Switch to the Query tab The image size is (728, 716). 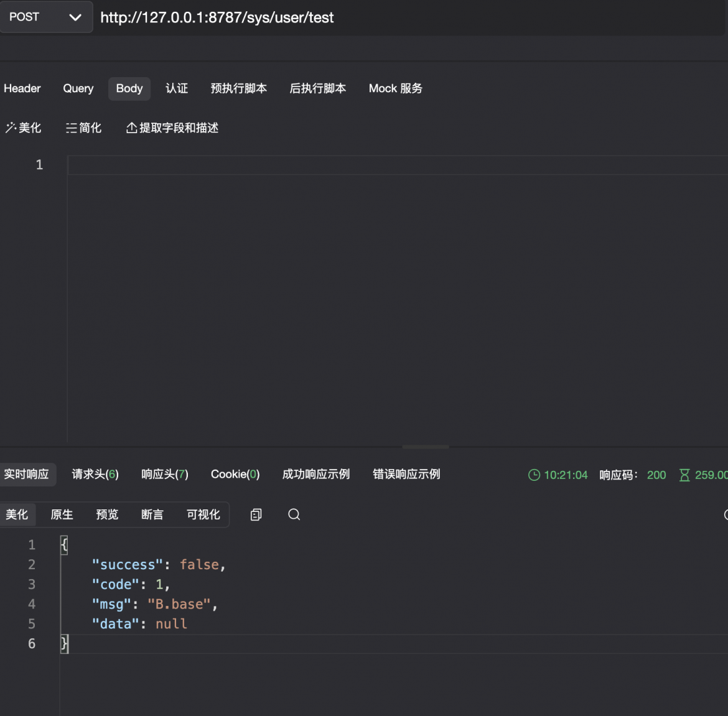click(78, 88)
